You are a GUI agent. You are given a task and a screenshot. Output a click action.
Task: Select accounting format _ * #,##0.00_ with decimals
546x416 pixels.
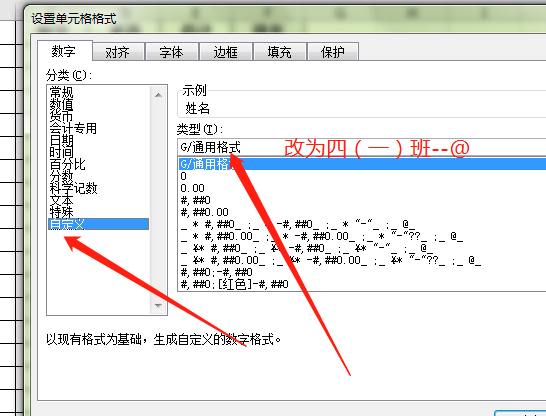[362, 236]
